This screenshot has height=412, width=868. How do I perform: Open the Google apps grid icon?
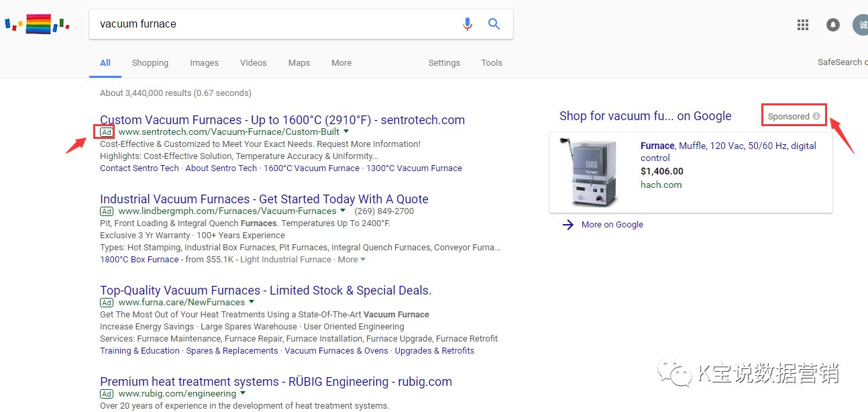point(802,25)
